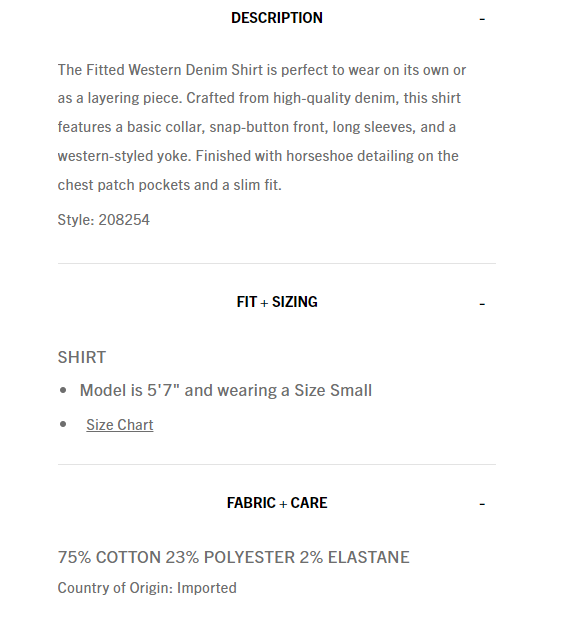Screen dimensions: 573x621
Task: Click the bullet point beside Model is 5'7"
Action: click(63, 391)
